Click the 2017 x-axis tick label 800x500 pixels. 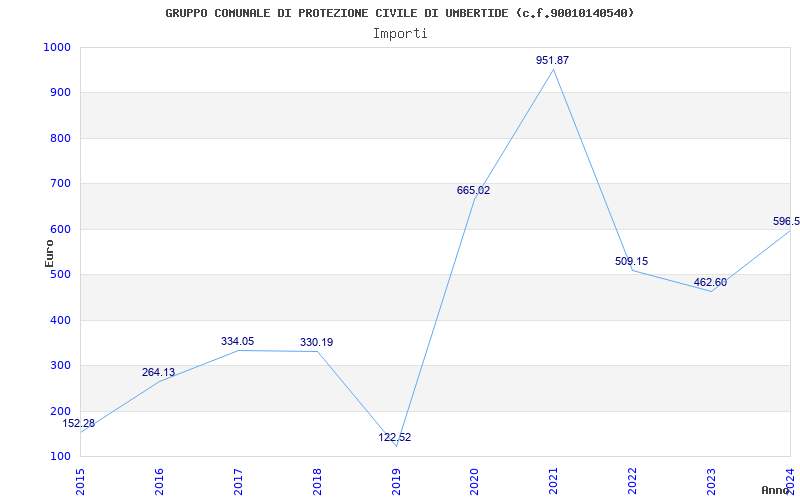pos(238,481)
